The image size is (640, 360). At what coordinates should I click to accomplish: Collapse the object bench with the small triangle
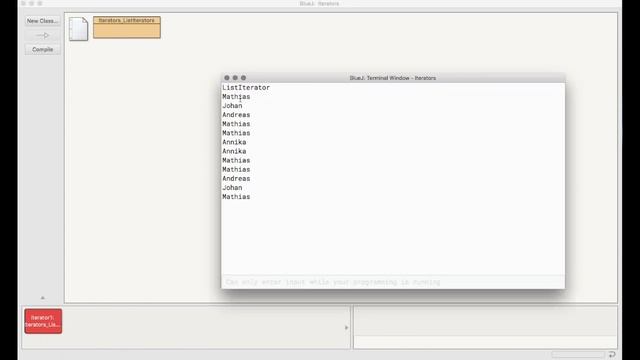(x=42, y=298)
